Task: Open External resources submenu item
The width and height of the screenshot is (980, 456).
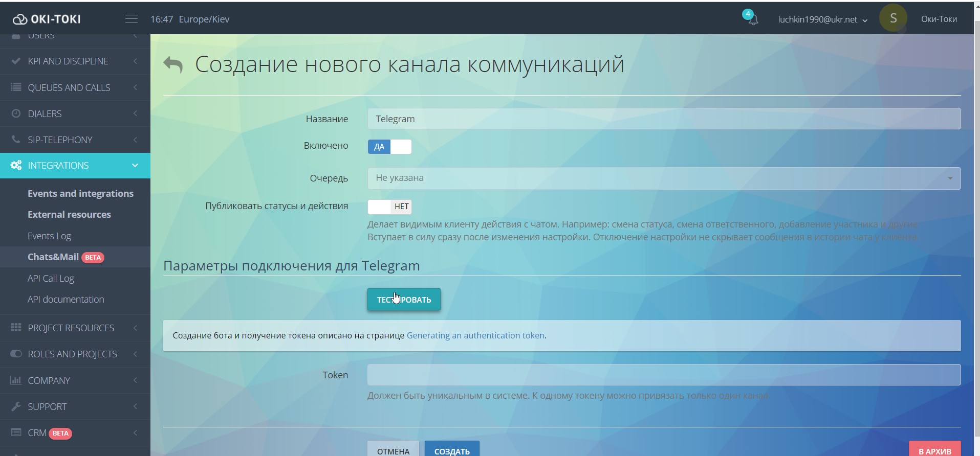Action: click(69, 214)
